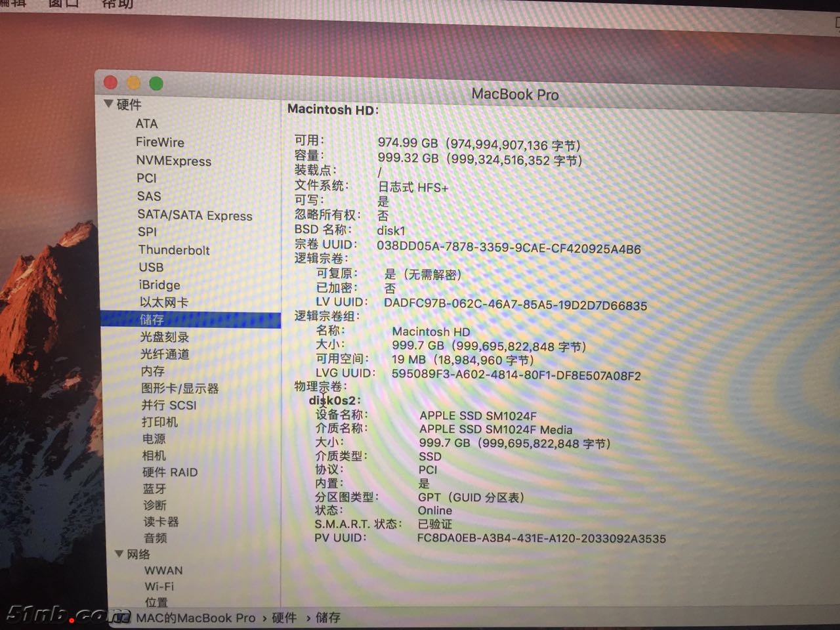Click the partition map value 'GPT (GUID 分区表)'

471,497
